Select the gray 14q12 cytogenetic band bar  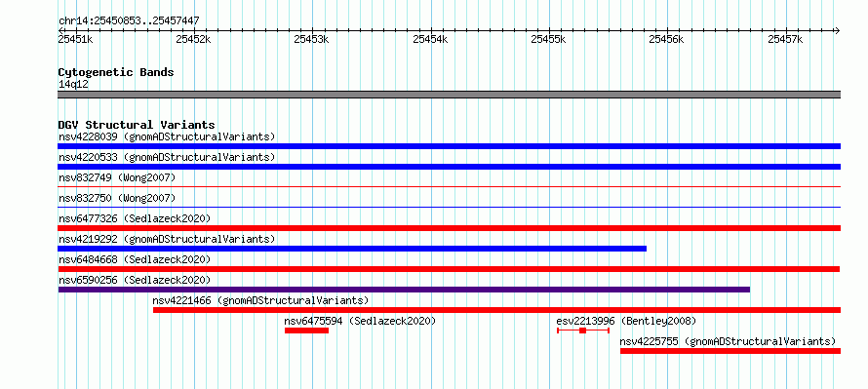449,95
